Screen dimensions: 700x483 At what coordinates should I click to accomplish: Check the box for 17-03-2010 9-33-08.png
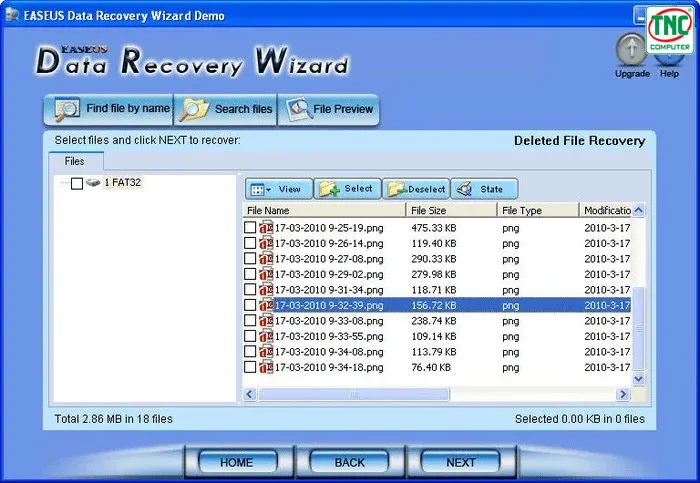250,321
